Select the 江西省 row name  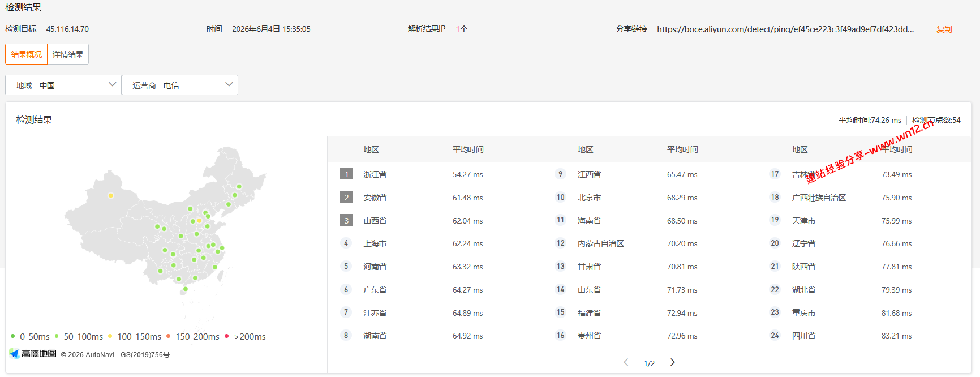(x=589, y=174)
